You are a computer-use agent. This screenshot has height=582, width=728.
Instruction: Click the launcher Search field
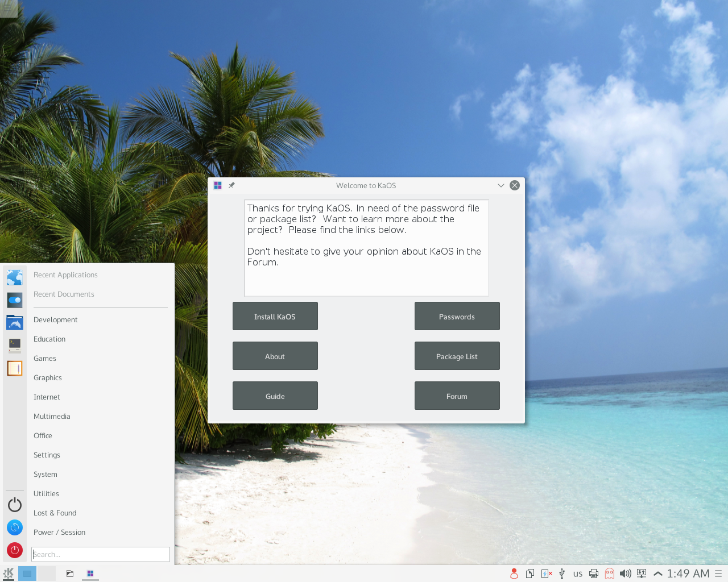[101, 554]
